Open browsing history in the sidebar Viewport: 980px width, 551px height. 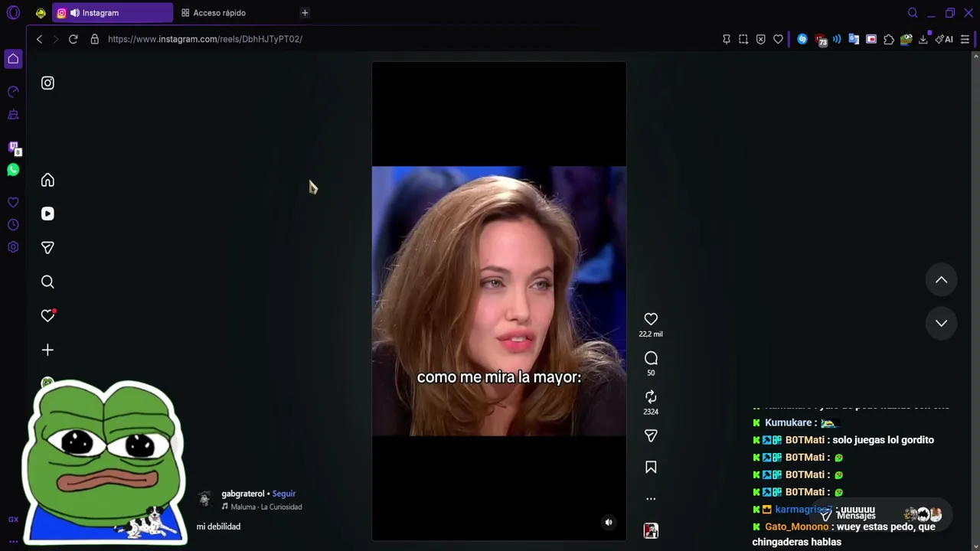click(13, 225)
